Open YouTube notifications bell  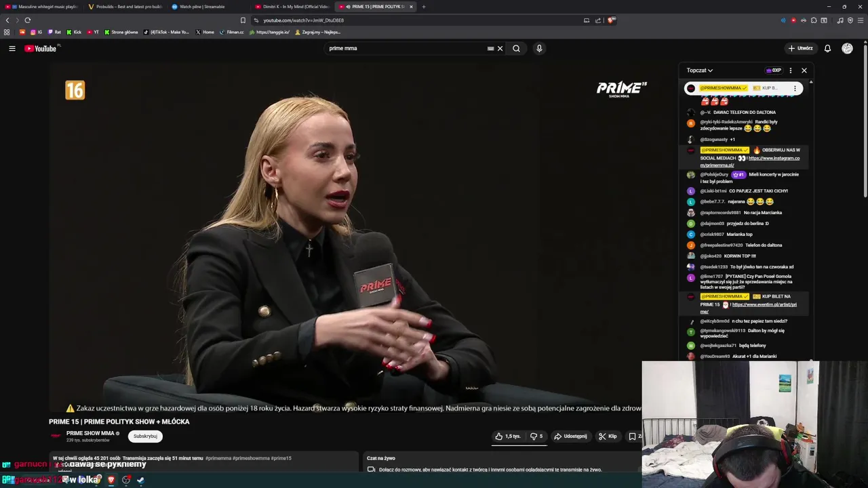827,48
